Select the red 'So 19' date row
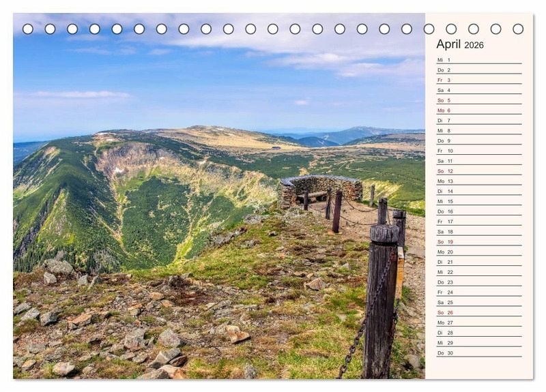Viewport: 546px width, 392px height. [x=479, y=241]
